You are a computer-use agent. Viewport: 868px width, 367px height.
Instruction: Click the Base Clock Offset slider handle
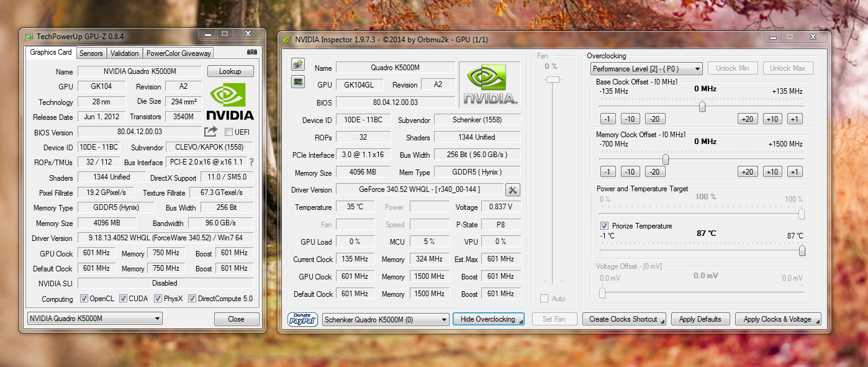point(702,106)
